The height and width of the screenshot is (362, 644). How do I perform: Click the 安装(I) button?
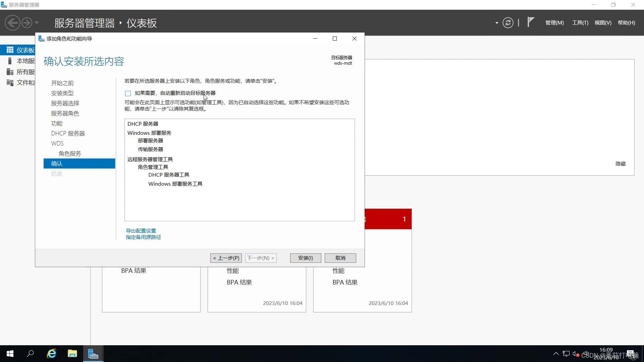(306, 258)
